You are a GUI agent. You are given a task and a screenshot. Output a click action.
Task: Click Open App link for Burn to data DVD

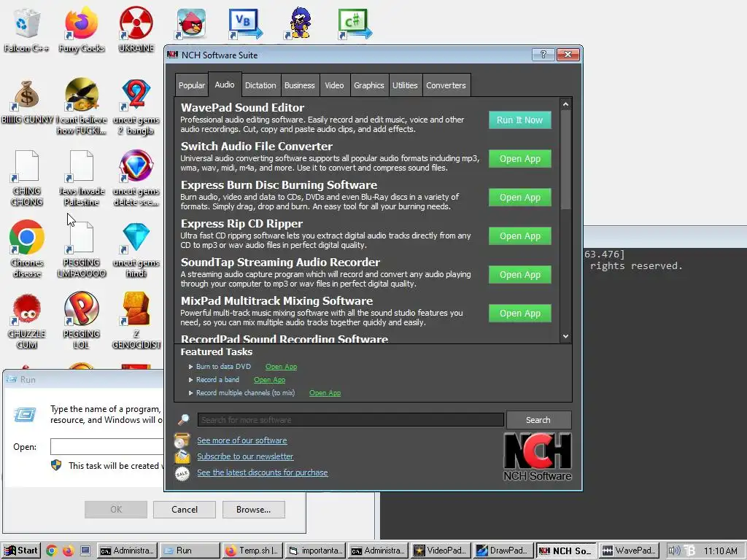pyautogui.click(x=281, y=367)
